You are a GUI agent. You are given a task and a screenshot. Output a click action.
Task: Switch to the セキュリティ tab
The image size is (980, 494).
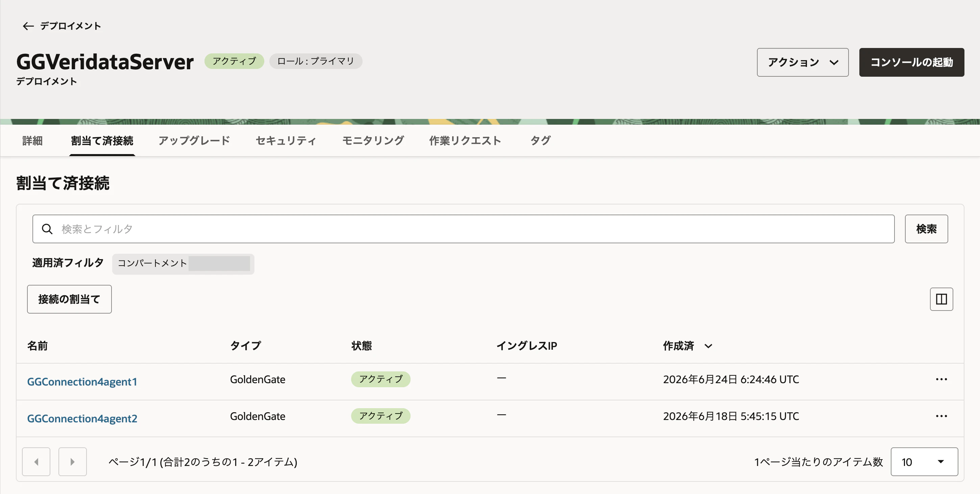286,141
